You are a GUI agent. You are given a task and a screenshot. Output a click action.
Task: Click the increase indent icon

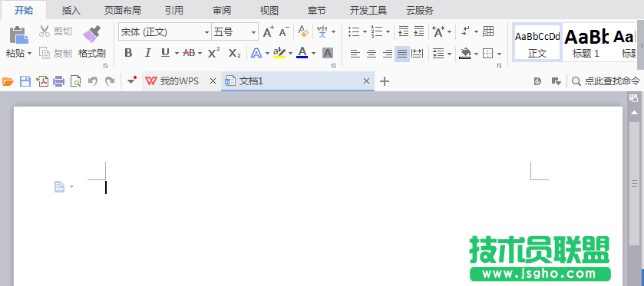(419, 31)
